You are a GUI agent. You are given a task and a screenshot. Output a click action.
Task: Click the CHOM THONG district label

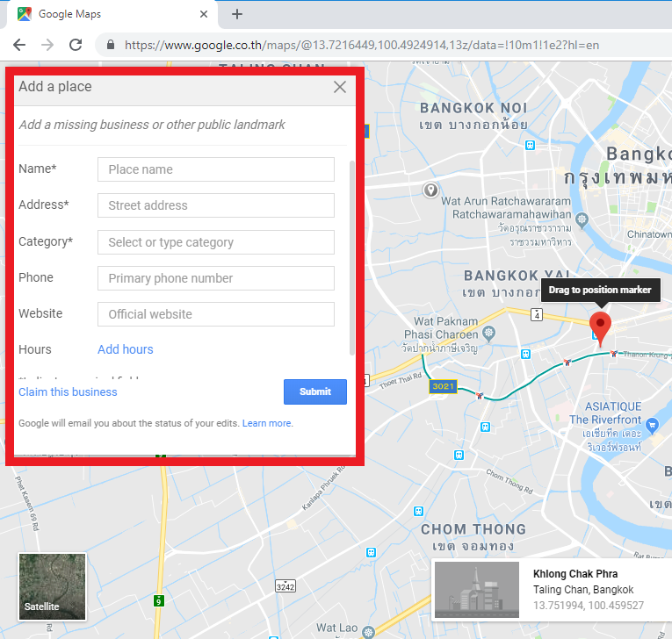click(x=473, y=529)
